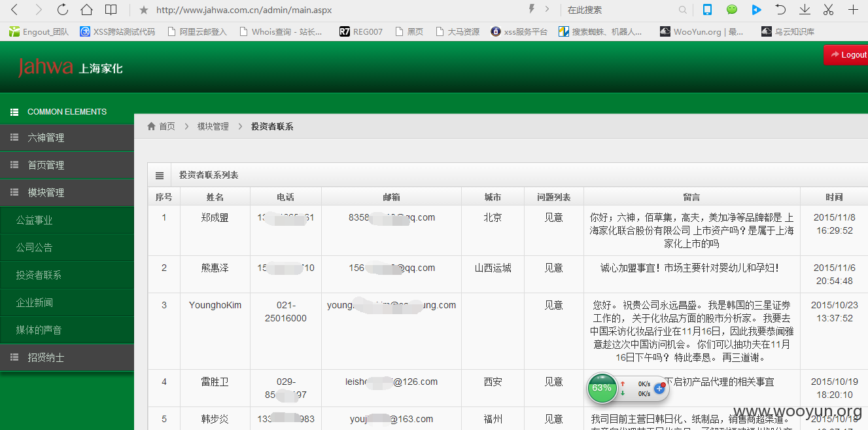Image resolution: width=868 pixels, height=430 pixels.
Task: Expand the 招贤纳士 sidebar menu
Action: coord(67,357)
